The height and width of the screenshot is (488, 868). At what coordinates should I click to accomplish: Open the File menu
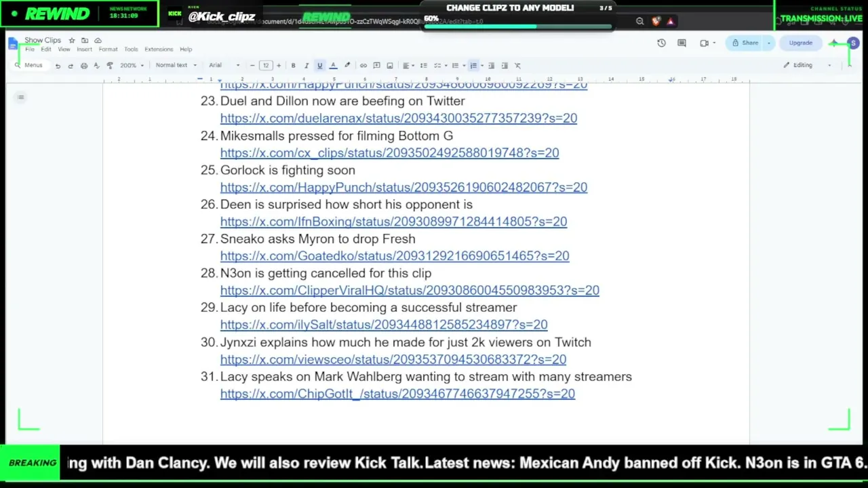[x=29, y=49]
